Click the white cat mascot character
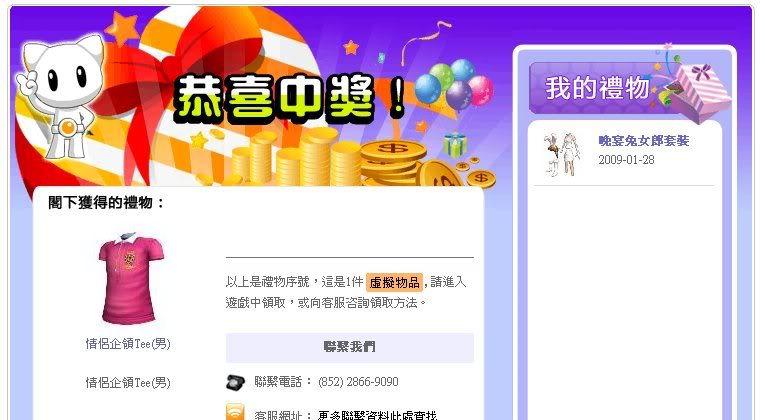 (59, 96)
